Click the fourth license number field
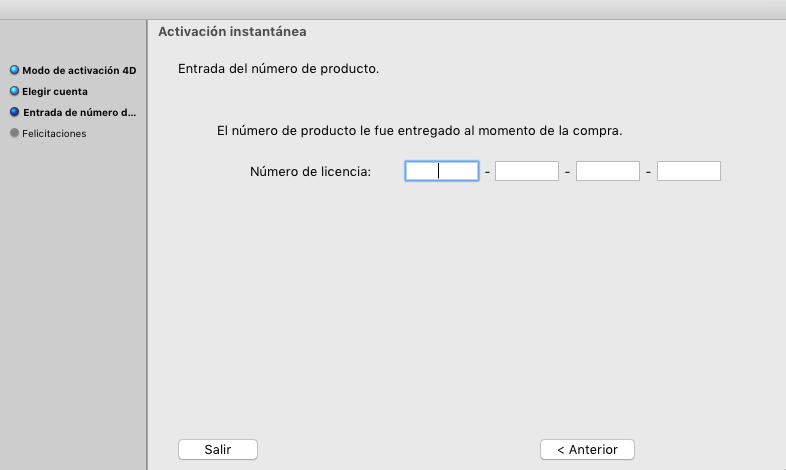Image resolution: width=786 pixels, height=470 pixels. [689, 171]
